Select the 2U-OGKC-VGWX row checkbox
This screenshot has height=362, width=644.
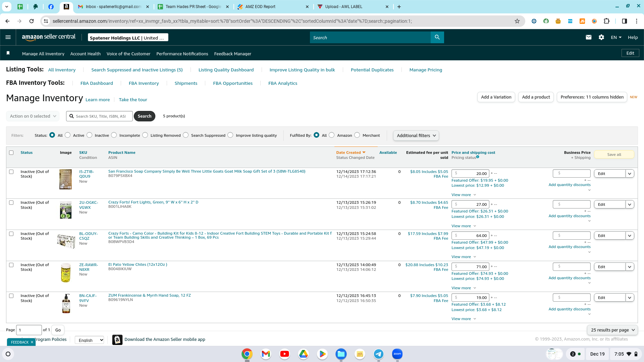11,202
